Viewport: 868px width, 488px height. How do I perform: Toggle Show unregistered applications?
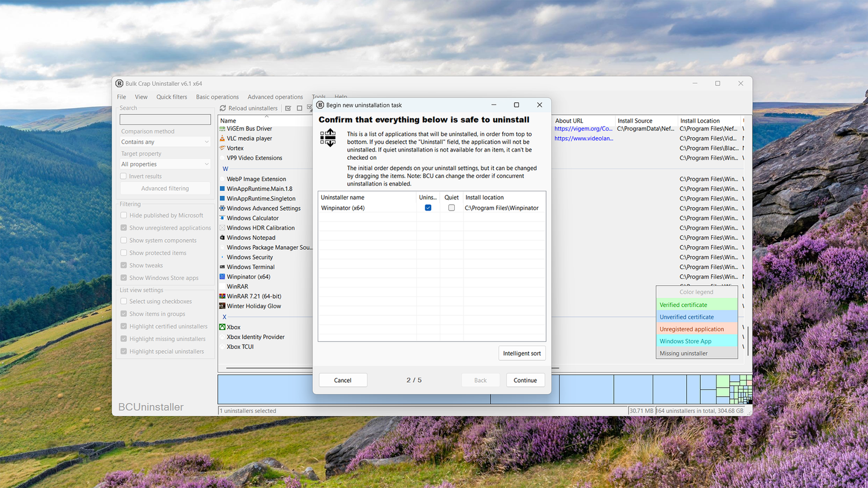[x=123, y=228]
